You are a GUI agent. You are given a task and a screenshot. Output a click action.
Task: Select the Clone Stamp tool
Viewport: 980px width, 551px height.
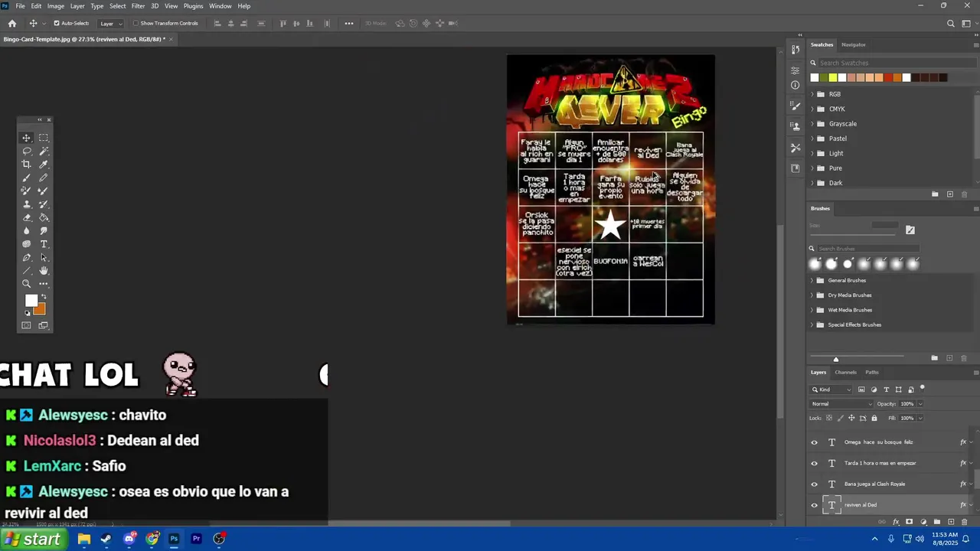pos(27,204)
